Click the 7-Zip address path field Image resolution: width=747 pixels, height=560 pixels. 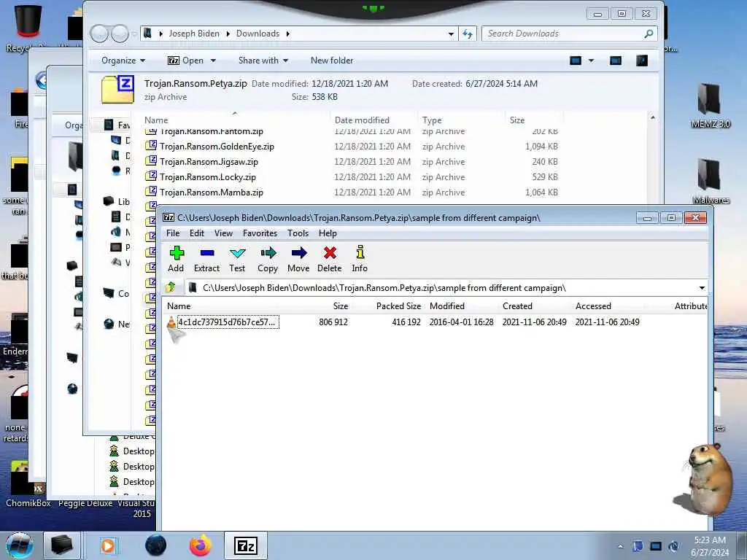pos(441,288)
